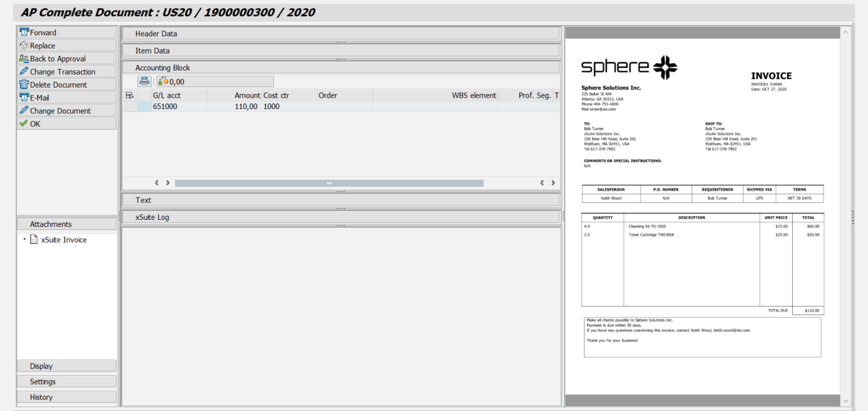The image size is (868, 411).
Task: Click the Forward action icon
Action: point(24,33)
